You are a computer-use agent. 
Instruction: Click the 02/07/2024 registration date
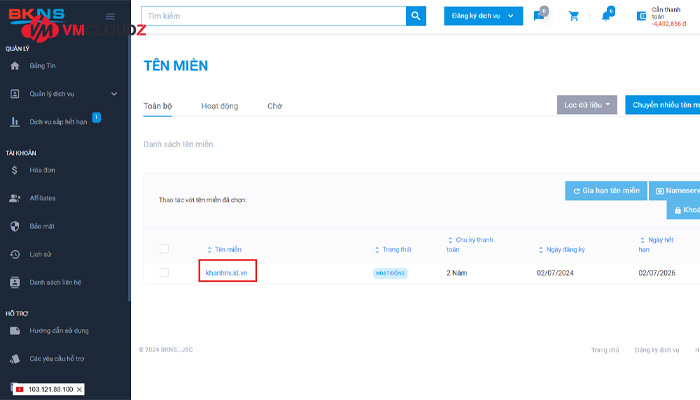pos(555,273)
